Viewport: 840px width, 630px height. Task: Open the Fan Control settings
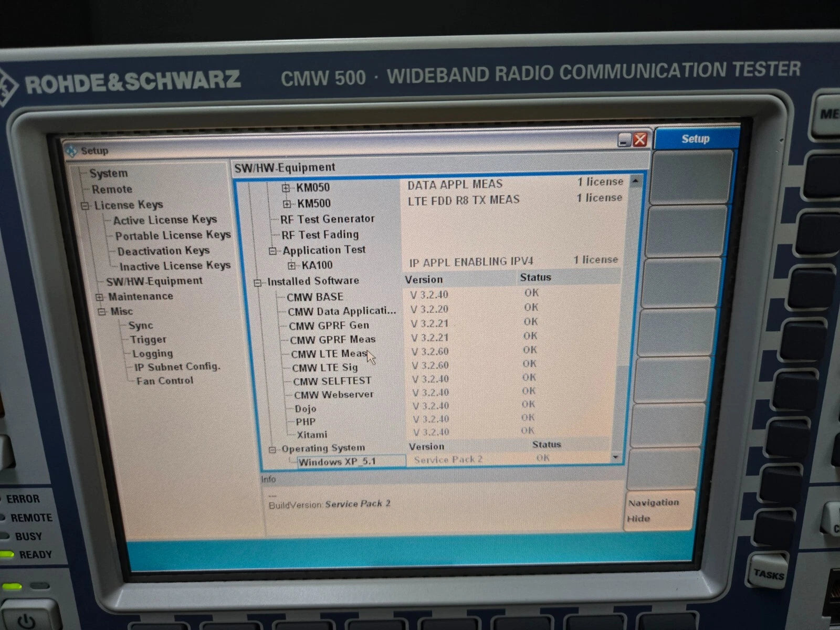pyautogui.click(x=164, y=381)
